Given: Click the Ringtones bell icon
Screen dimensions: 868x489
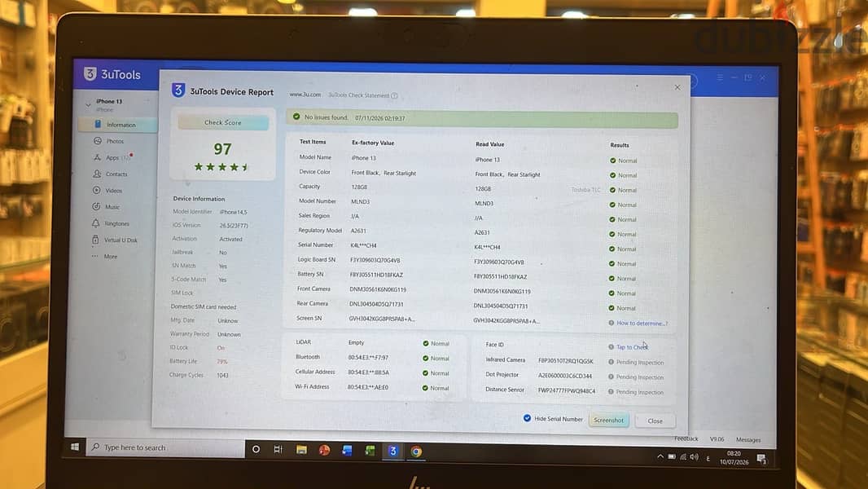Looking at the screenshot, I should click(96, 223).
